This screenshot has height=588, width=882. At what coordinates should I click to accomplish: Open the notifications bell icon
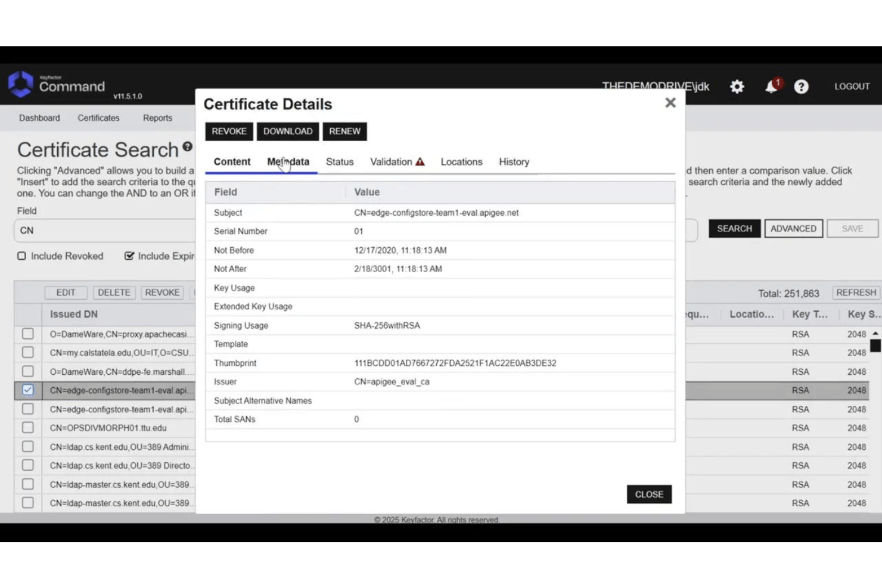tap(772, 86)
